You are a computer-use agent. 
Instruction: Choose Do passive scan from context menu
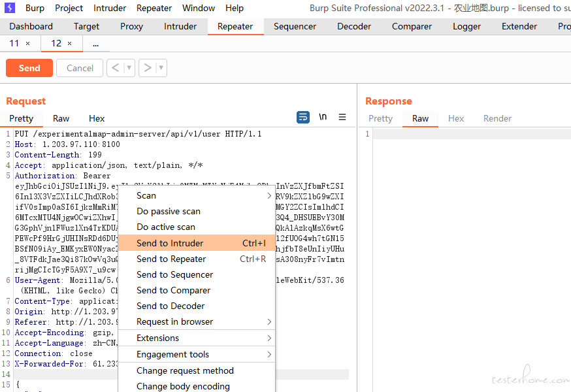[x=197, y=211]
